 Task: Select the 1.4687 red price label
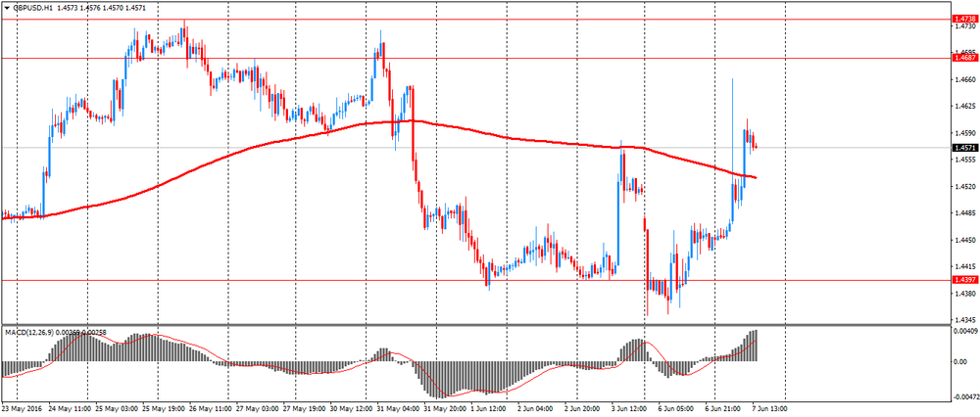(963, 58)
